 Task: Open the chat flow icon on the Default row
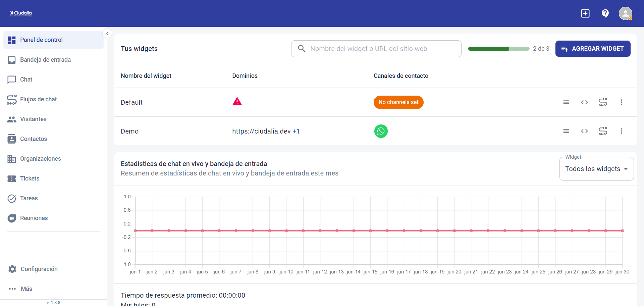click(x=603, y=102)
